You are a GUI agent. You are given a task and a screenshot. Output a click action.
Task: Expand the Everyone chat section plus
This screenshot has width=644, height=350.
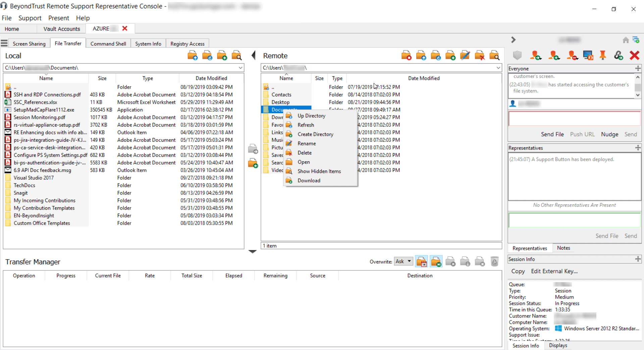(638, 69)
